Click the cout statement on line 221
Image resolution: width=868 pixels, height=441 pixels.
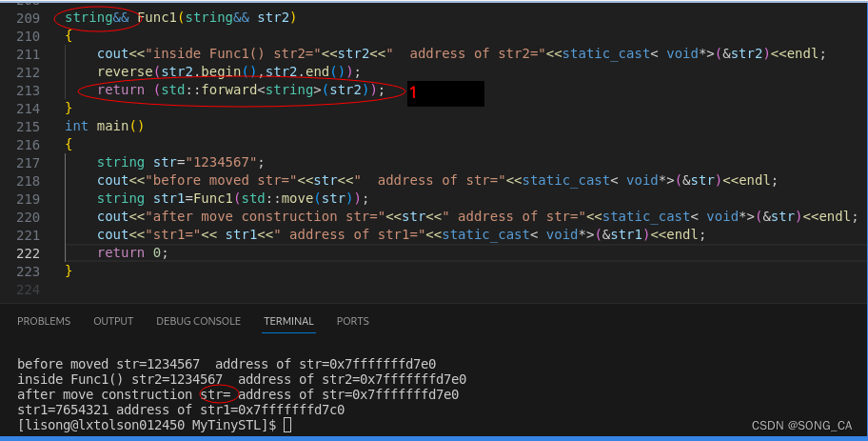pyautogui.click(x=402, y=235)
